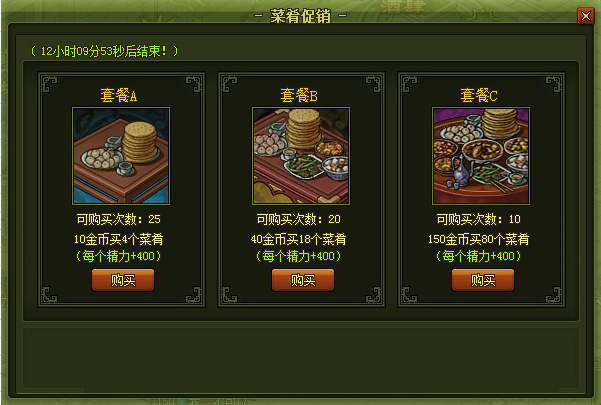Click 150金币买80个菜肴 price text
This screenshot has width=601, height=405.
tap(479, 239)
